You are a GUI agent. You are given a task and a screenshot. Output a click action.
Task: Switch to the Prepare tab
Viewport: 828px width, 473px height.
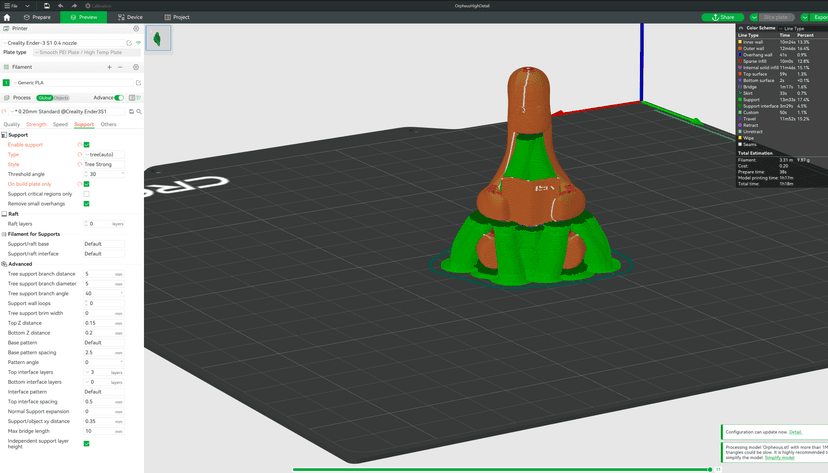pos(37,17)
